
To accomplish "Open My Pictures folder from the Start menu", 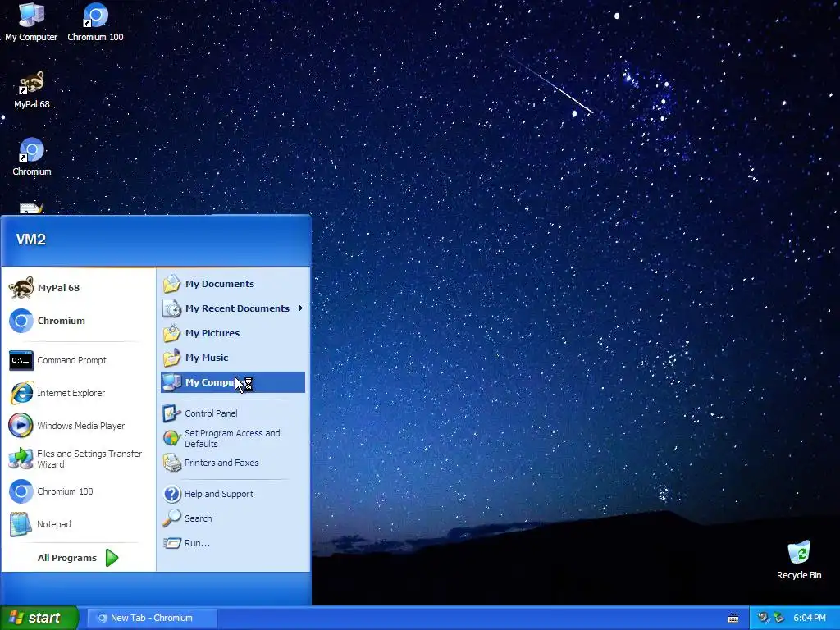I will pos(233,333).
